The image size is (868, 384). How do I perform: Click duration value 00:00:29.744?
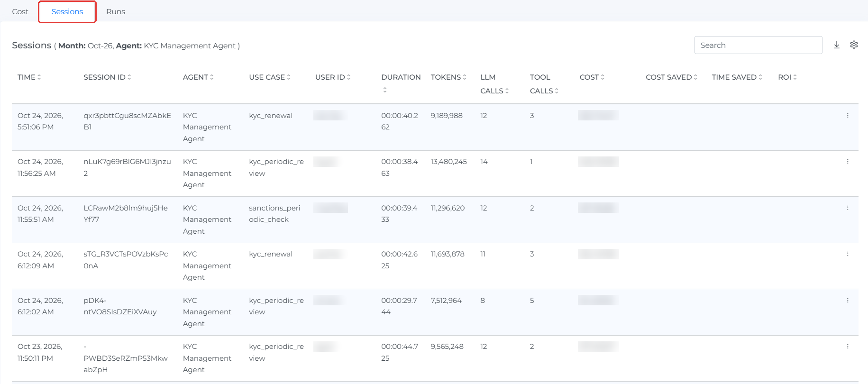pyautogui.click(x=399, y=306)
